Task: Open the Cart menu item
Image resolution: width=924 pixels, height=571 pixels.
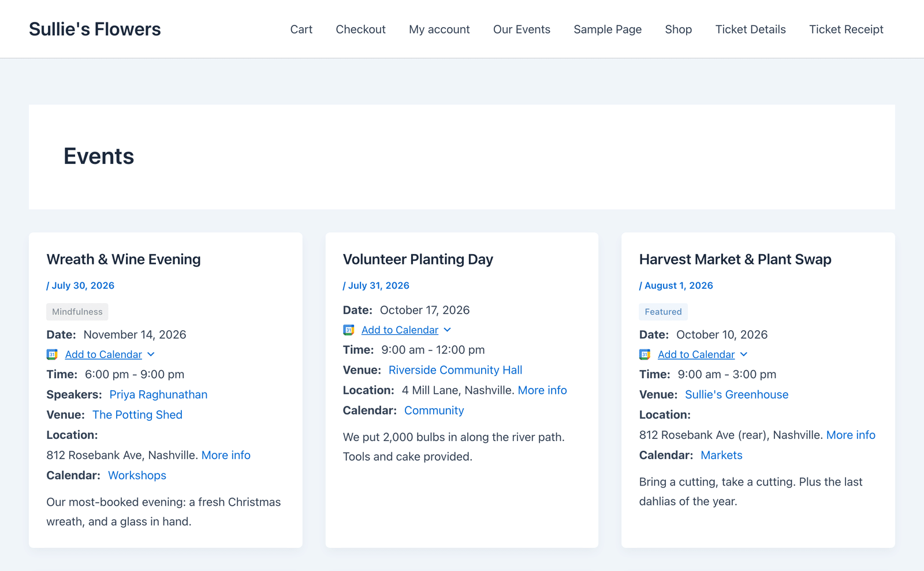Action: tap(301, 29)
